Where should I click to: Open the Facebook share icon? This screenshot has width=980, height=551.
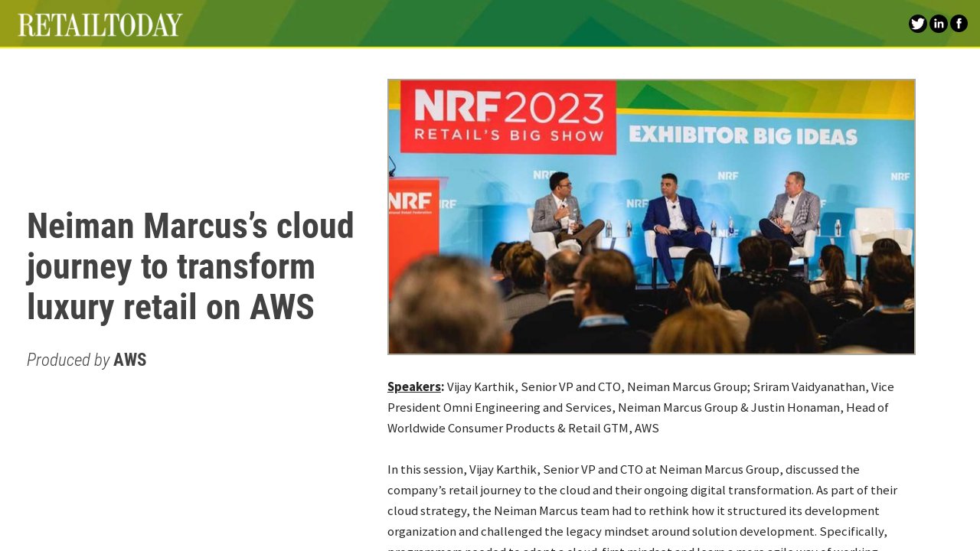point(959,24)
